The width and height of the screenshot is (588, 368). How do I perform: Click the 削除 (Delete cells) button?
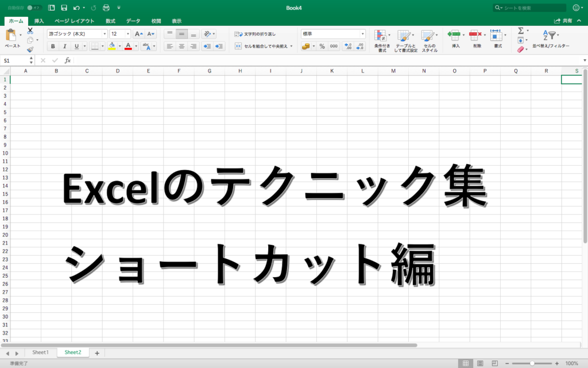[x=477, y=39]
